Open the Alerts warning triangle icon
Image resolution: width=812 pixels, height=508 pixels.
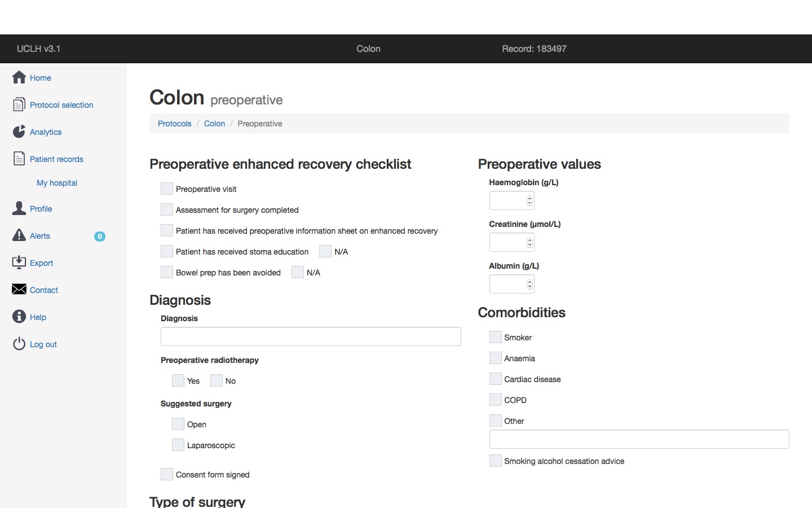(19, 235)
